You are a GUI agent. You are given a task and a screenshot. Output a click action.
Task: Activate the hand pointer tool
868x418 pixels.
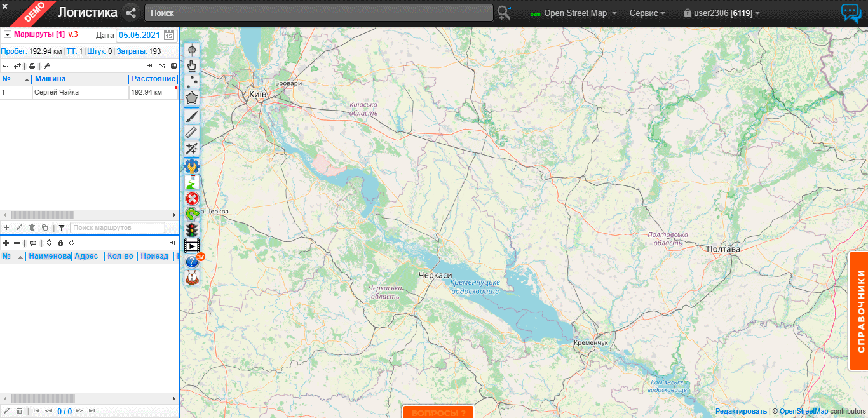click(192, 65)
